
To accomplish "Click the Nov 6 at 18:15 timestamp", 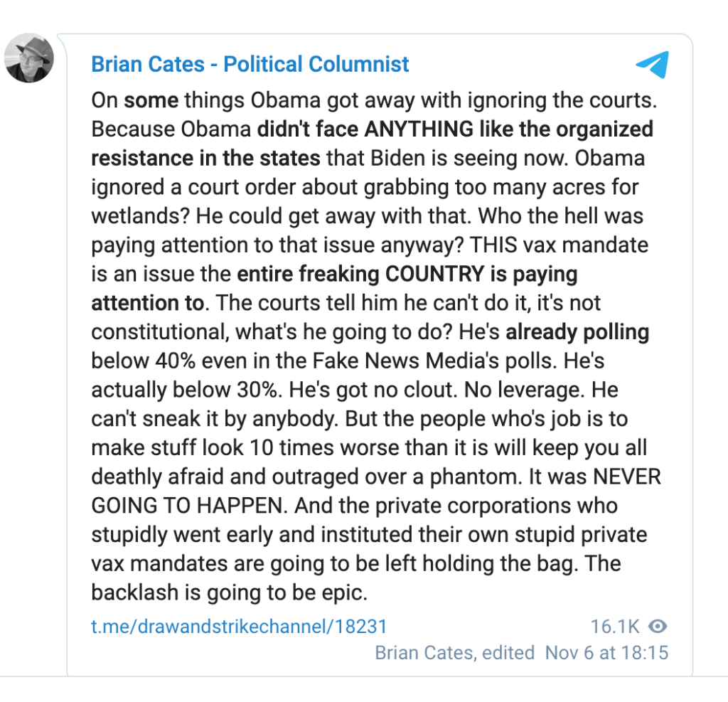I will [606, 653].
